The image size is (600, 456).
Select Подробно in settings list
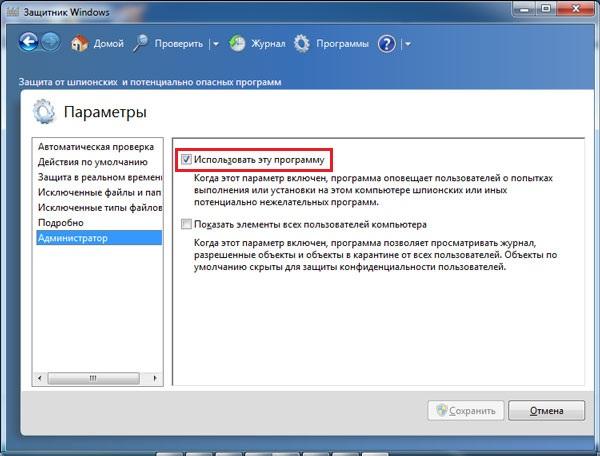coord(99,223)
